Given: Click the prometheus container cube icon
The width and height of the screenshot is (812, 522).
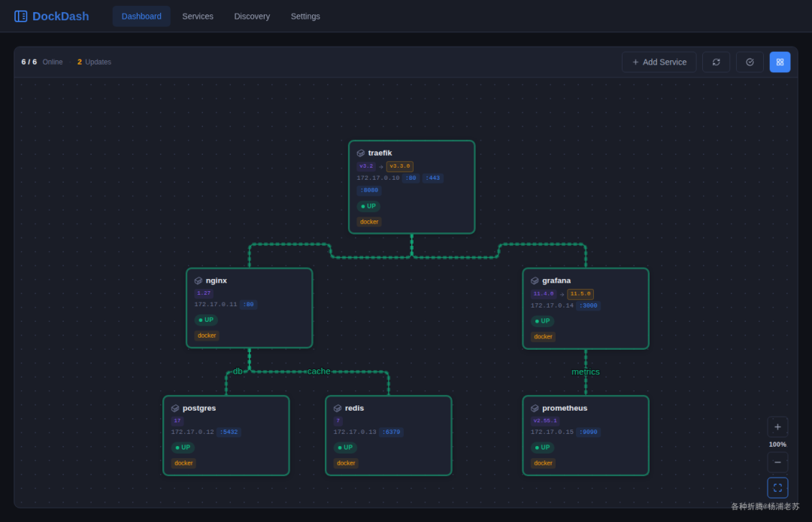Looking at the screenshot, I should (x=535, y=408).
